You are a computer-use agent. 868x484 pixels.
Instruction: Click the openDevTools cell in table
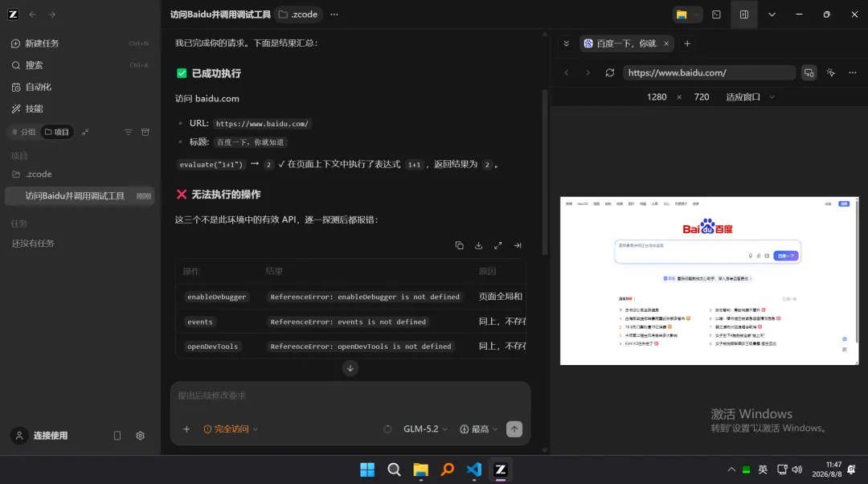(x=212, y=347)
